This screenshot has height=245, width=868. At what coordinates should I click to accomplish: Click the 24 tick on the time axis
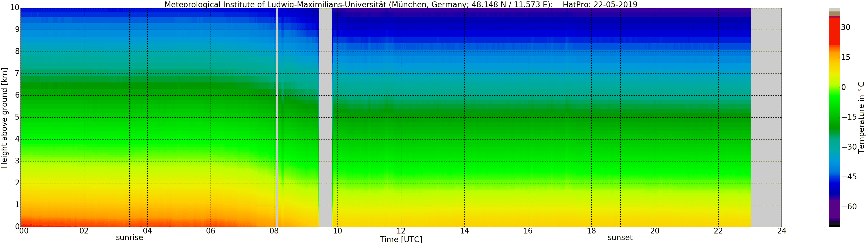[x=782, y=231]
